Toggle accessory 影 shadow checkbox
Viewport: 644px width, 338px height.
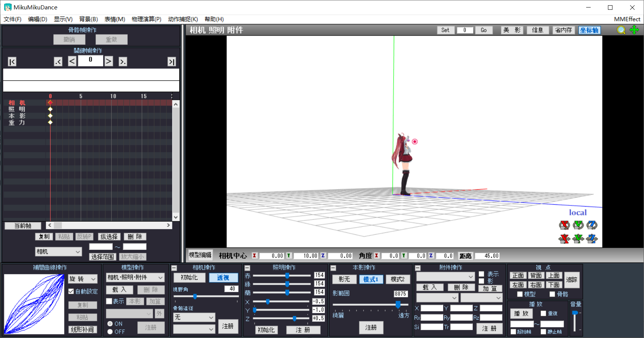click(481, 281)
